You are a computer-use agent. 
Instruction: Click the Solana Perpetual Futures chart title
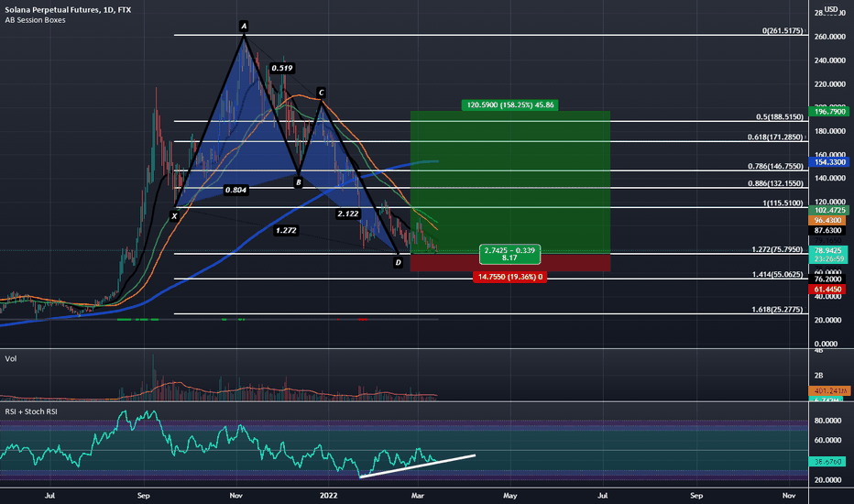coord(68,10)
